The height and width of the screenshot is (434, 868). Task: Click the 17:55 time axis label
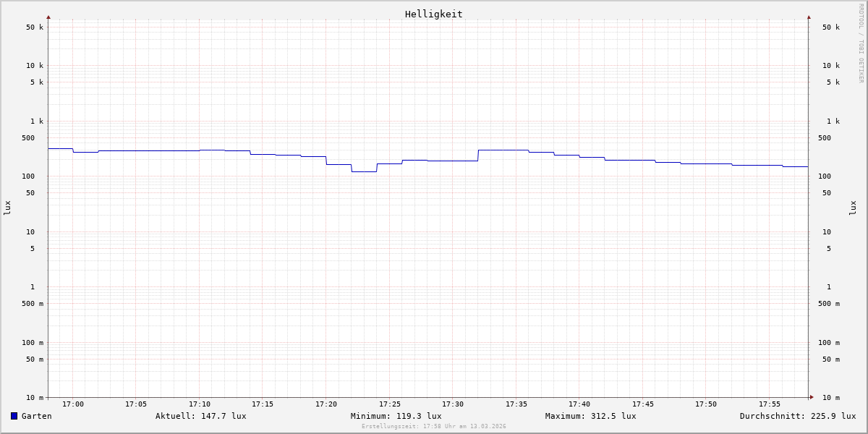[770, 404]
